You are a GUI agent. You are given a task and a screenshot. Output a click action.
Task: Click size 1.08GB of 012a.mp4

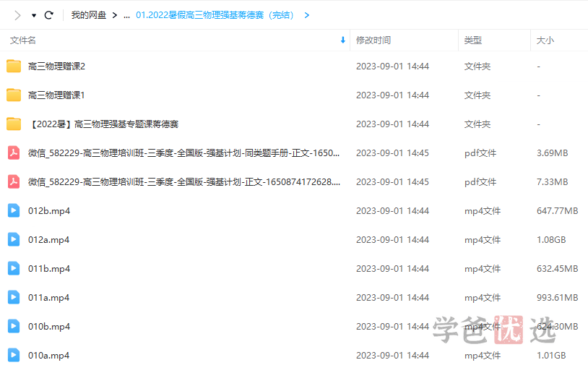[551, 240]
